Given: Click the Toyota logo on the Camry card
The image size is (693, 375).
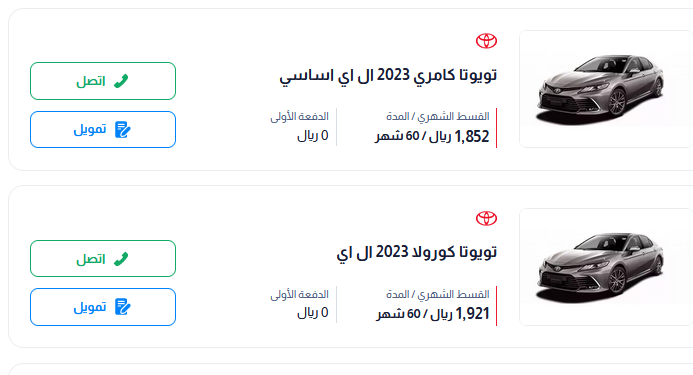Looking at the screenshot, I should pos(486,41).
